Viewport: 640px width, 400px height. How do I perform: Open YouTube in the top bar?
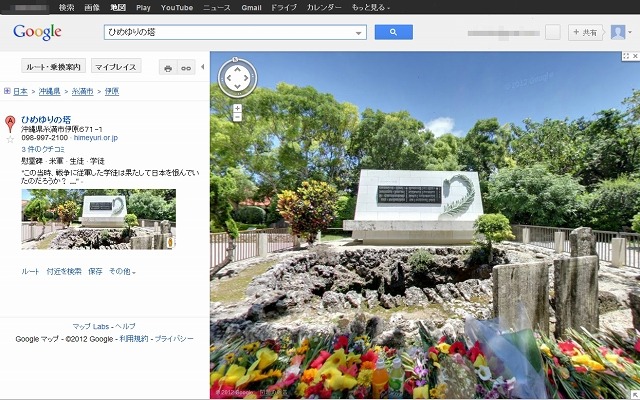click(x=177, y=7)
